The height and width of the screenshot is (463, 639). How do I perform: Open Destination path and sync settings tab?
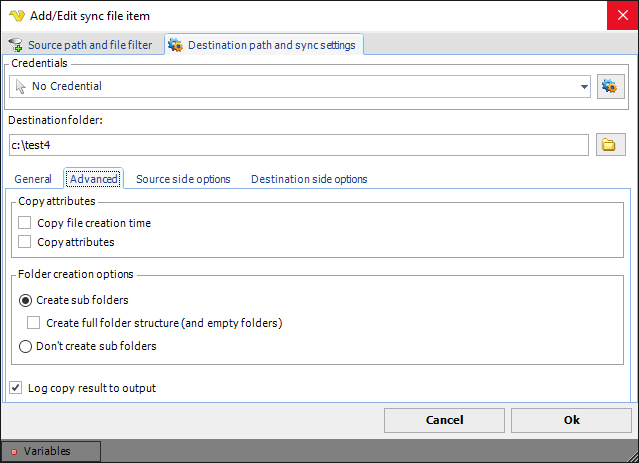pyautogui.click(x=264, y=45)
